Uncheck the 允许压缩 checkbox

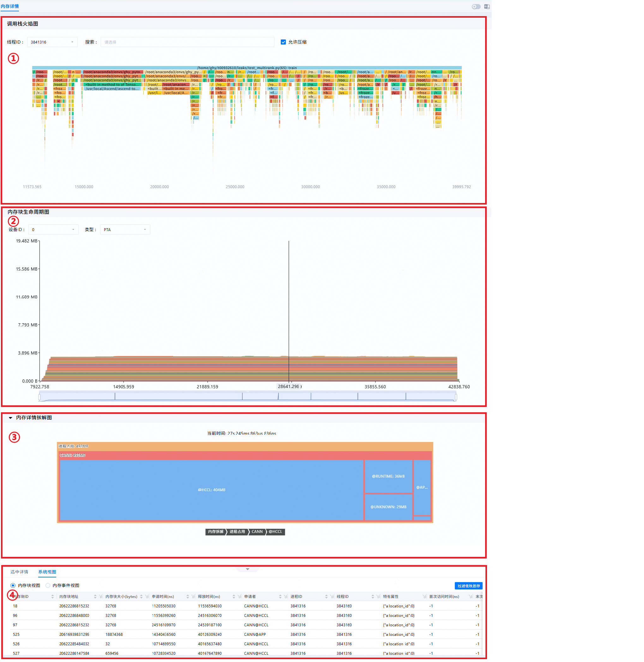[x=283, y=42]
